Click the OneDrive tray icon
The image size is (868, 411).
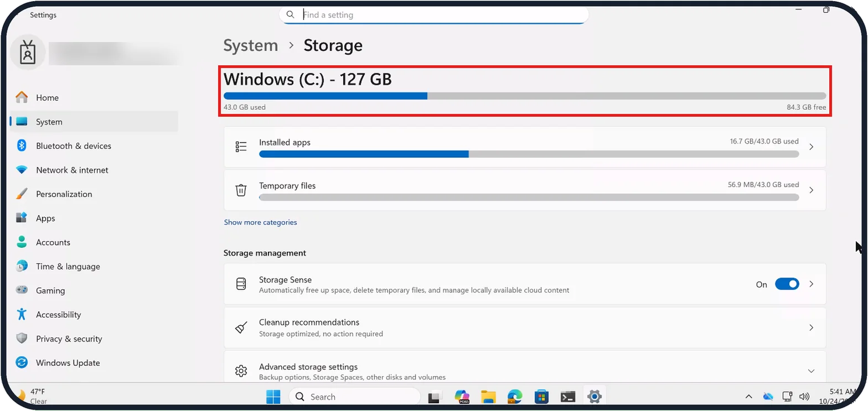pos(768,397)
